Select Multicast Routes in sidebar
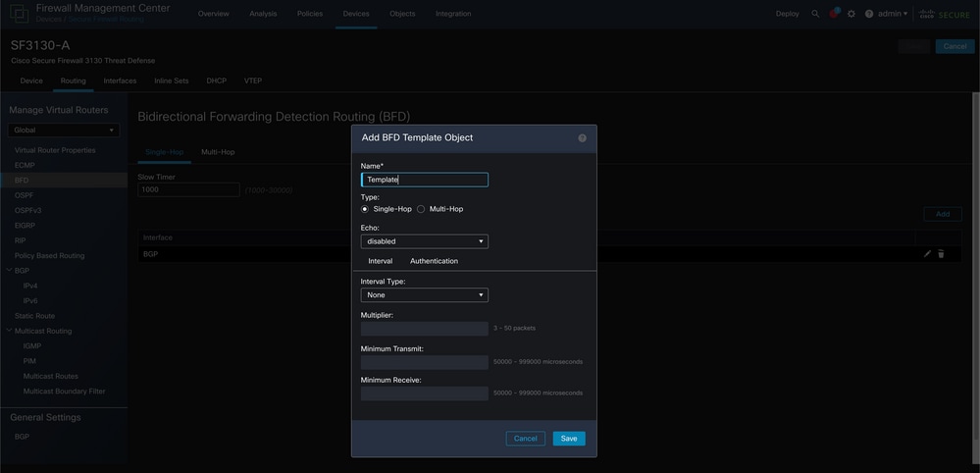Image resolution: width=980 pixels, height=473 pixels. click(x=51, y=376)
